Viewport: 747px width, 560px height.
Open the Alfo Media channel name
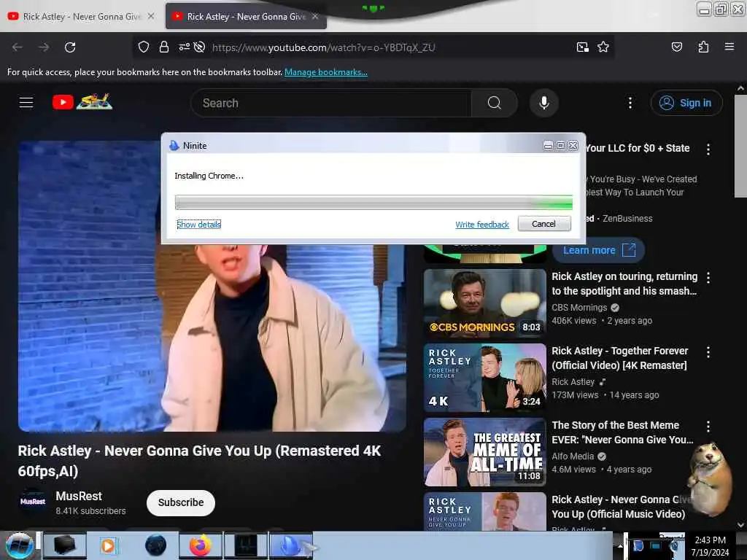tap(573, 456)
